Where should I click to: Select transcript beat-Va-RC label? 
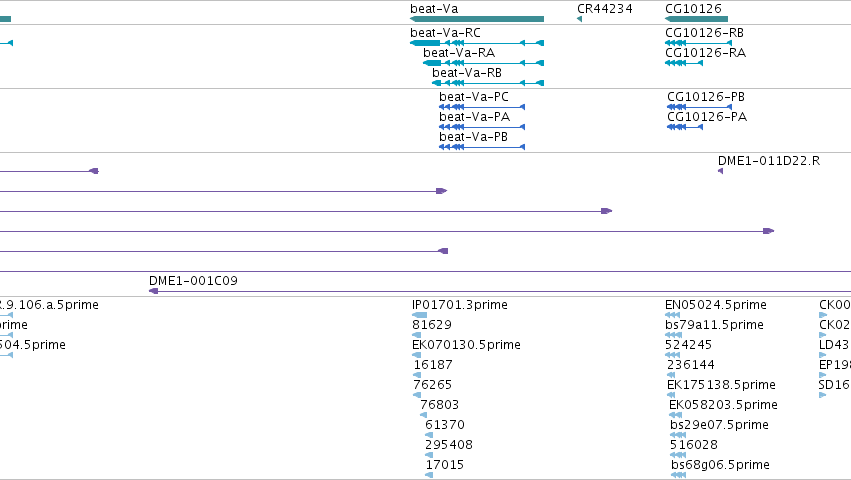click(445, 33)
